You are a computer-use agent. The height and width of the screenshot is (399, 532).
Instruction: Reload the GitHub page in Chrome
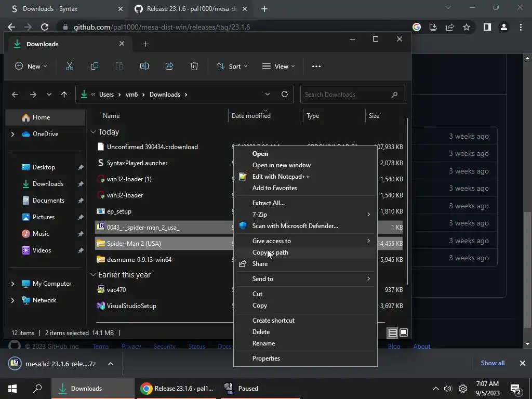pos(45,27)
